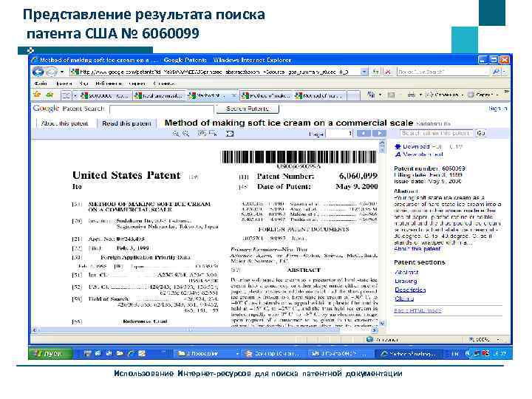Viewport: 532px width, 399px height.
Task: Open the Drawing patent section link
Action: 406,281
